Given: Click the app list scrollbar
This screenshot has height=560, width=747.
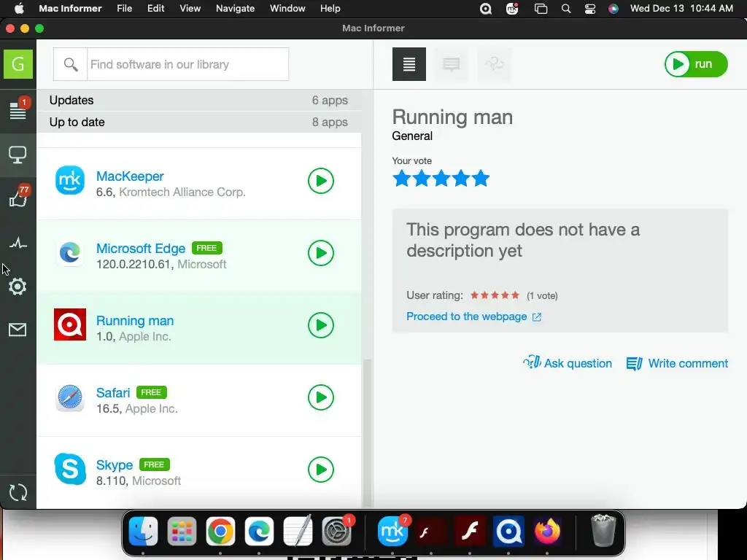Looking at the screenshot, I should (367, 432).
